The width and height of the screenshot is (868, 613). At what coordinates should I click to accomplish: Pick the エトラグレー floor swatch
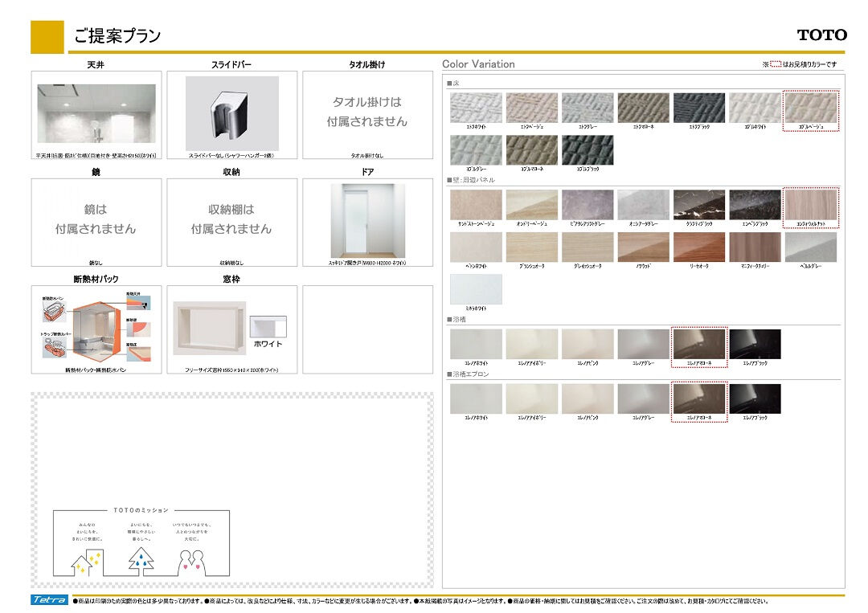click(x=588, y=108)
